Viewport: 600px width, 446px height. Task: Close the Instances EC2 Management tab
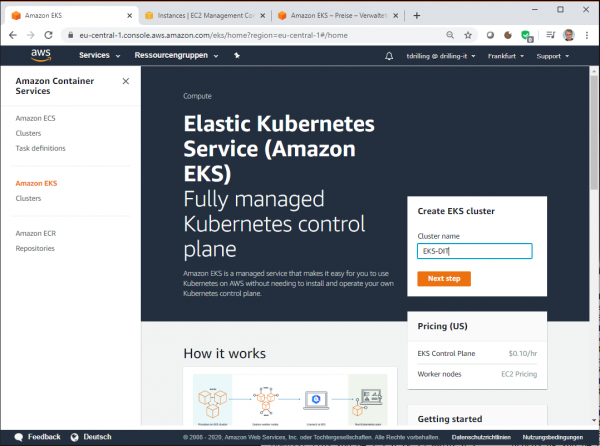[262, 16]
